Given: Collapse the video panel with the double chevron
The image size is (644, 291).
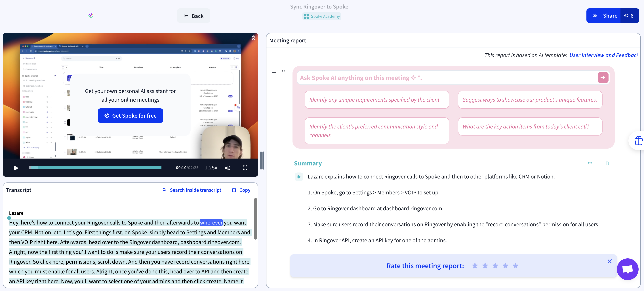Looking at the screenshot, I should pos(253,38).
